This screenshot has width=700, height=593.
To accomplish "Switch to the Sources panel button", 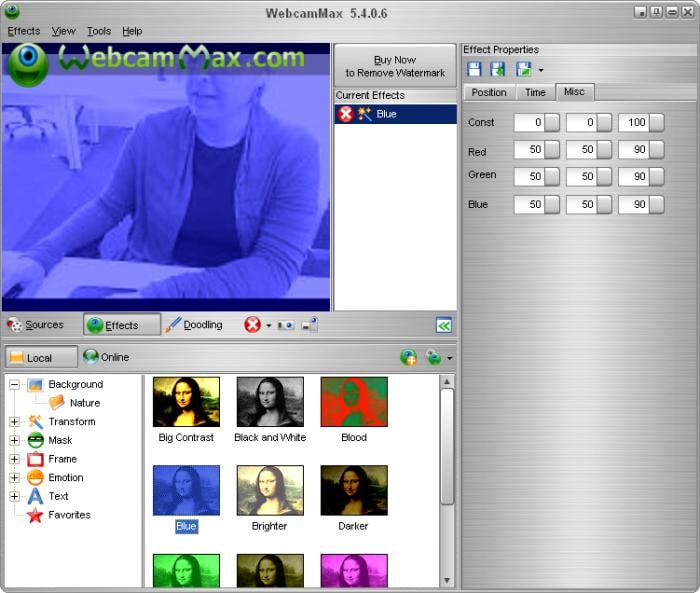I will [x=36, y=325].
